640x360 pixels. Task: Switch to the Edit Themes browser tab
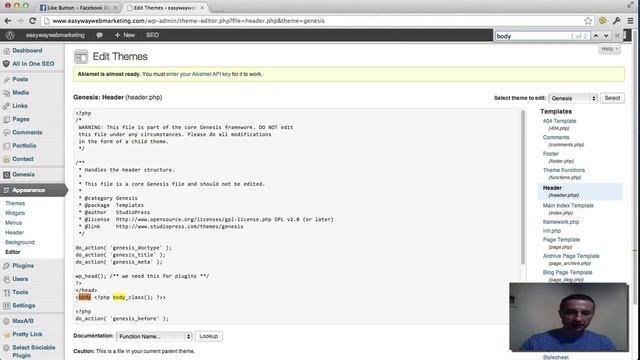[x=165, y=8]
